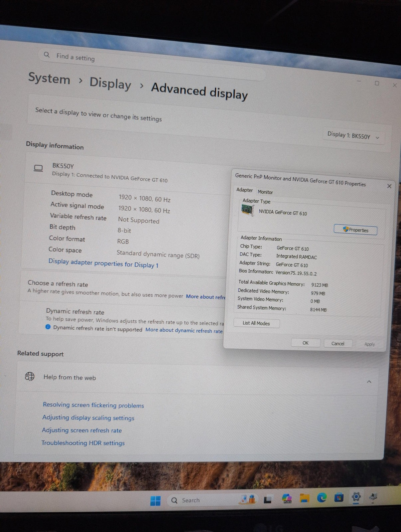The image size is (401, 532).
Task: Click the adapter Properties button
Action: (356, 230)
